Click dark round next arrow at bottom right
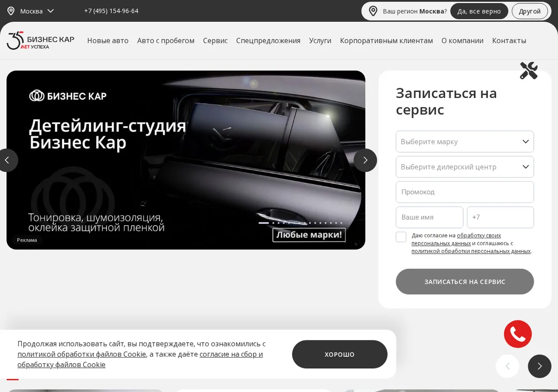Viewport: 558px width, 392px height. click(x=539, y=366)
